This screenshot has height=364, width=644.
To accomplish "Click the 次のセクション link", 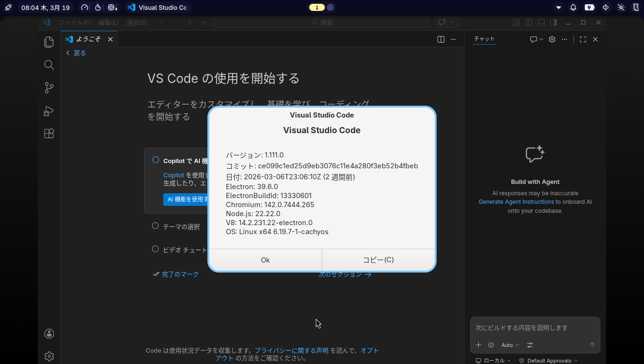I will 345,274.
